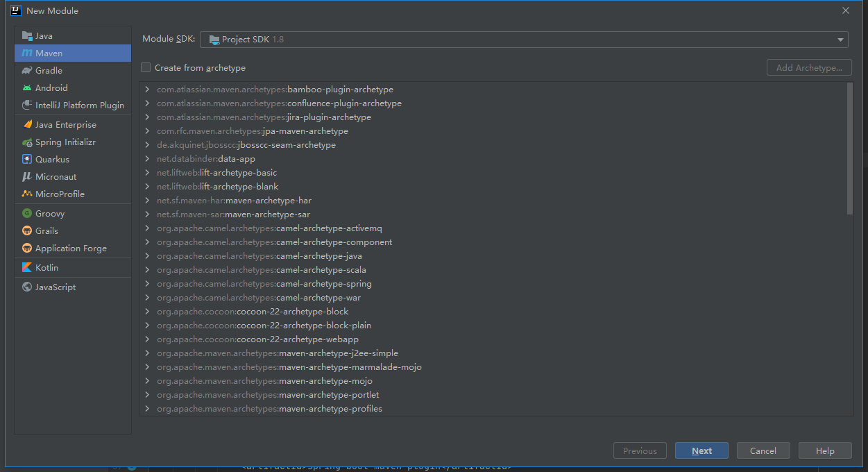Screen dimensions: 868x472
Task: Choose IntelliJ Platform Plugin module type
Action: [73, 106]
